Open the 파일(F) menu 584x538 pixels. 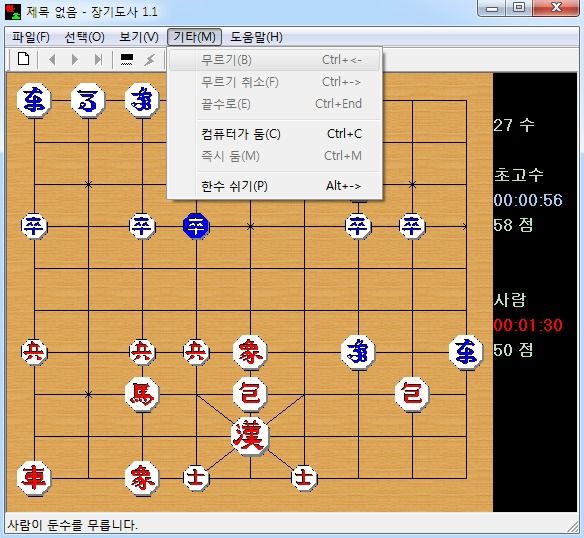tap(31, 37)
